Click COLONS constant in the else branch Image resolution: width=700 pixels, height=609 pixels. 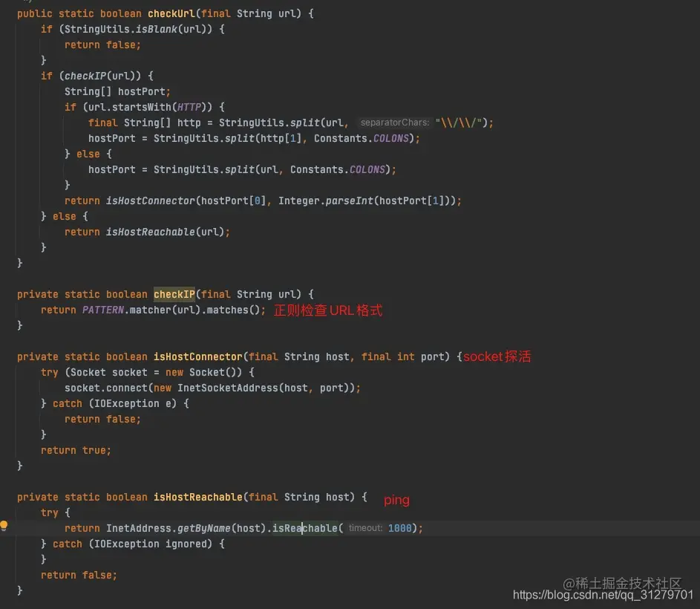[367, 170]
